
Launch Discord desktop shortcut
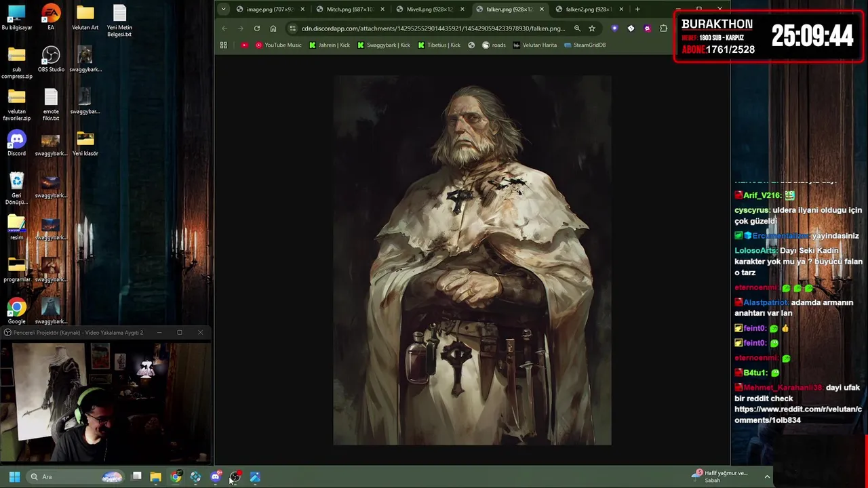(17, 143)
